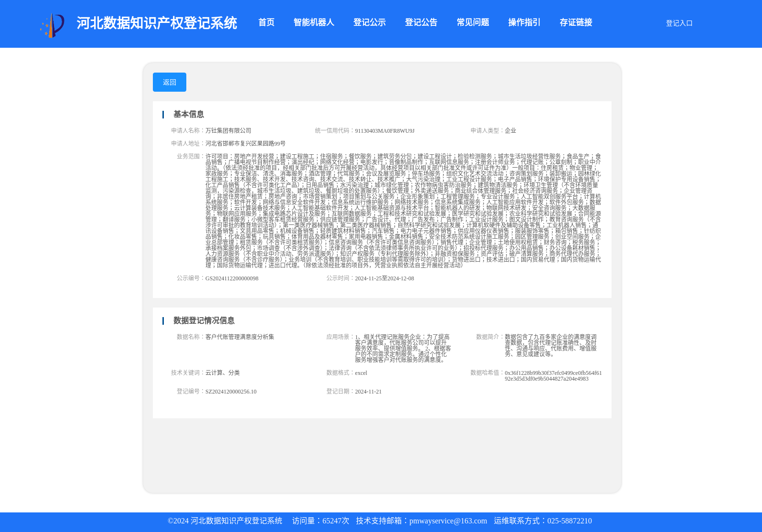Screen dimensions: 762x532
Task: Select publicity period 2024-11-25至2024-12-08
Action: tap(385, 278)
